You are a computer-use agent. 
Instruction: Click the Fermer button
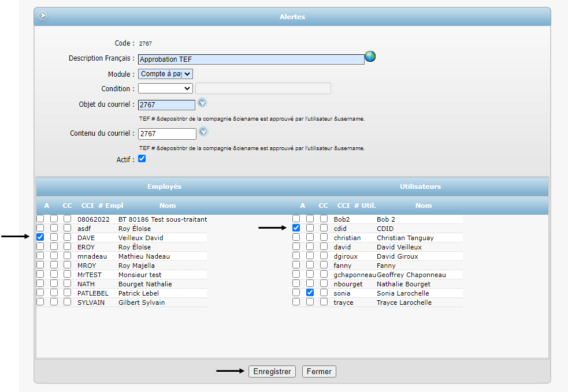coord(319,372)
